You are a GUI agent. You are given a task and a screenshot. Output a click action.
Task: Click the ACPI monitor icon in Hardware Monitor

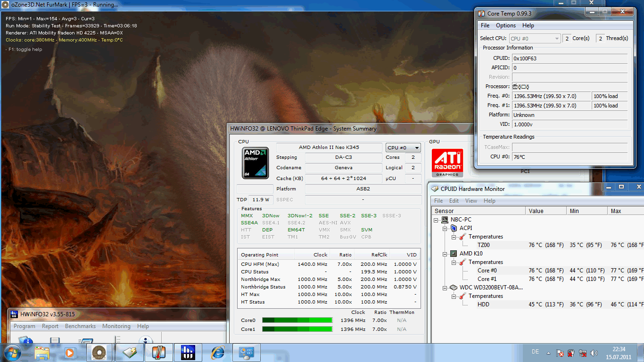click(454, 228)
